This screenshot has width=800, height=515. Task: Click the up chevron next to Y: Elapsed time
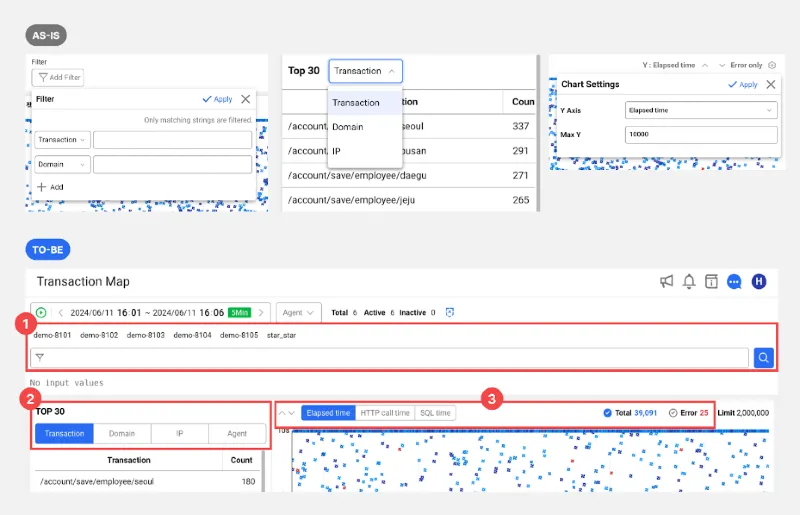pyautogui.click(x=705, y=65)
